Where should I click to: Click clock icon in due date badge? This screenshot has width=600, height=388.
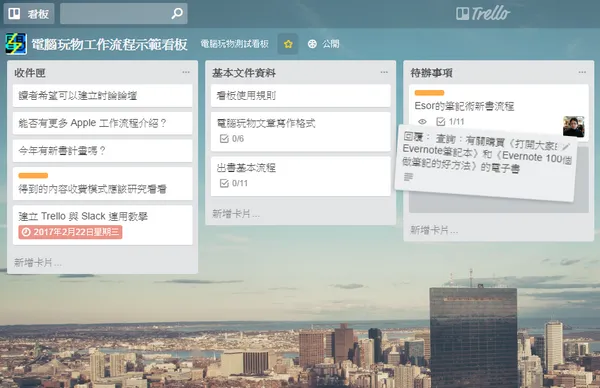coord(26,232)
